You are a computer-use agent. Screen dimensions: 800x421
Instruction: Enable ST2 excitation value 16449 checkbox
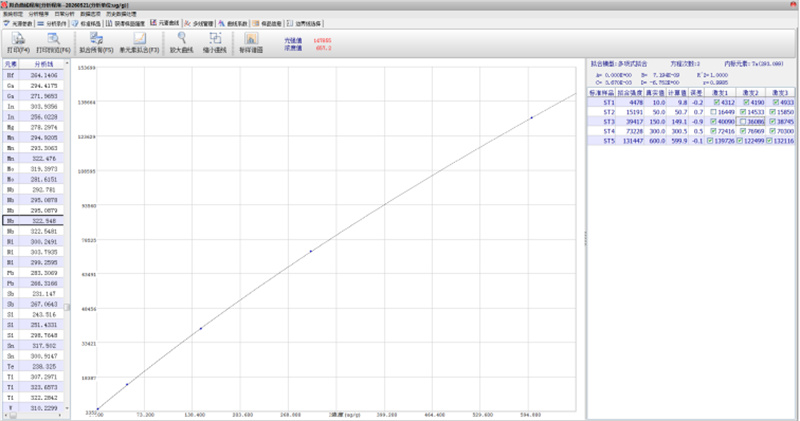point(713,112)
